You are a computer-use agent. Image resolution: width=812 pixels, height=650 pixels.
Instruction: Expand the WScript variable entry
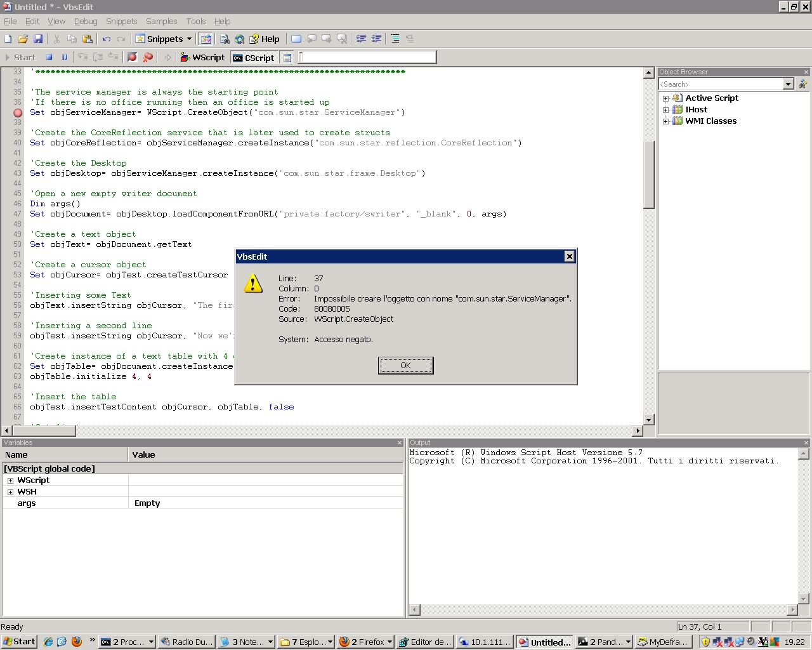coord(10,481)
